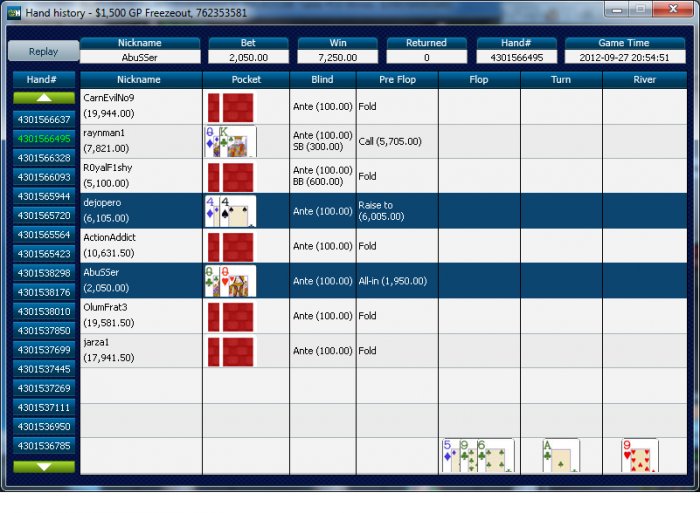700x513 pixels.
Task: Open hand 4301538298
Action: click(x=44, y=273)
